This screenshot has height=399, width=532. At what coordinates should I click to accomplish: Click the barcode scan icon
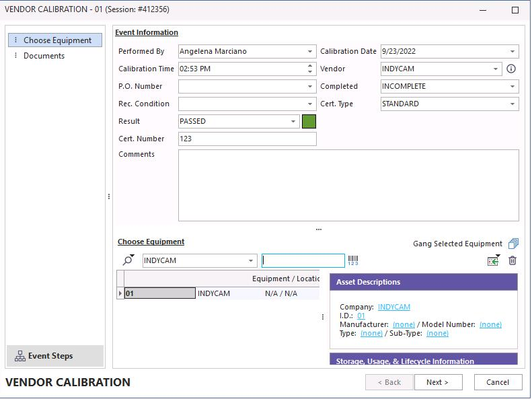[353, 260]
